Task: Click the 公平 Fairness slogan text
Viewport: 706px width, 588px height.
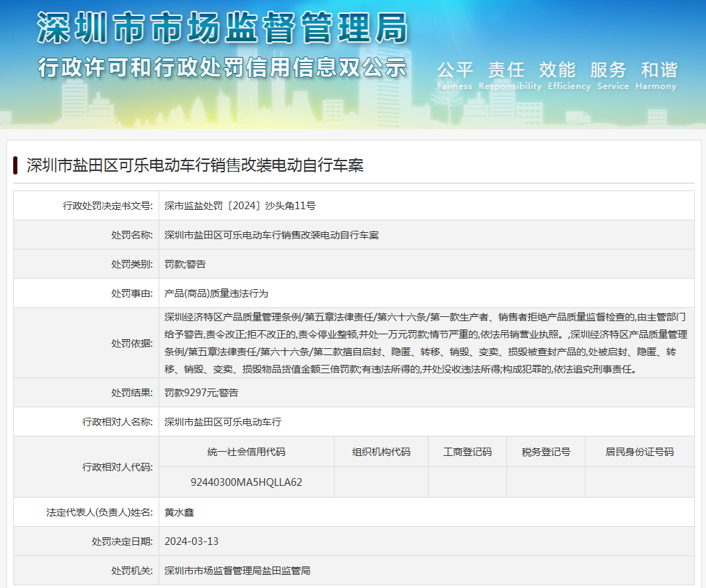Action: point(455,75)
